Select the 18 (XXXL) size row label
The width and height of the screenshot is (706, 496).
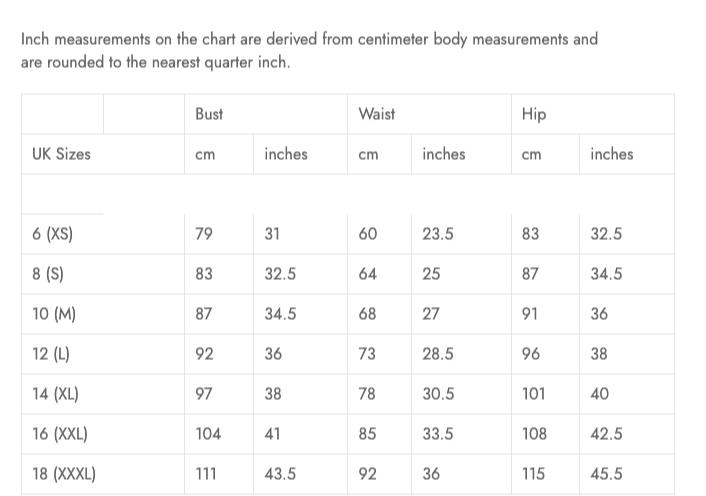[64, 474]
